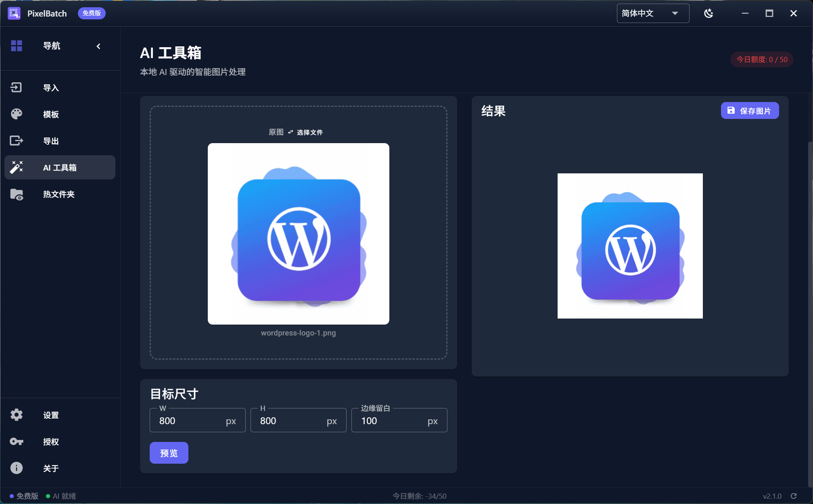Focus the 边缘留白 padding input field
The height and width of the screenshot is (504, 813).
[x=399, y=421]
